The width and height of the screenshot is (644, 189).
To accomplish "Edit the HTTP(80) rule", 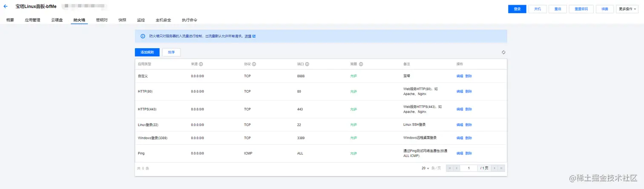I will (x=460, y=91).
